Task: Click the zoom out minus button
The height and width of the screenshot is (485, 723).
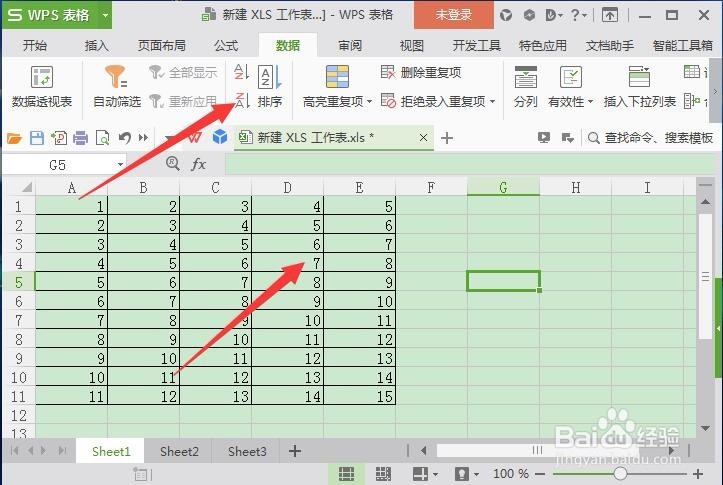Action: point(540,473)
